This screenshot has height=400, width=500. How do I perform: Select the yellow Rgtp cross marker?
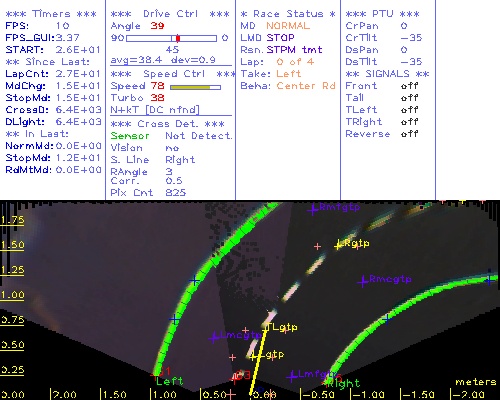(x=339, y=245)
